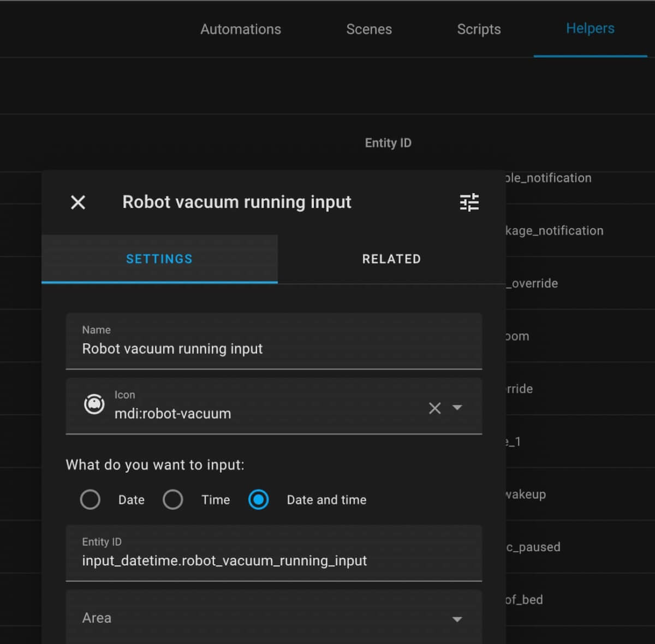
Task: Select the Date radio button
Action: tap(90, 499)
